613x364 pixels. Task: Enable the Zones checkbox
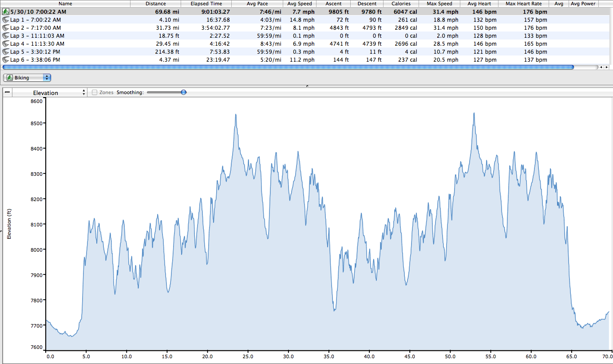pos(95,93)
